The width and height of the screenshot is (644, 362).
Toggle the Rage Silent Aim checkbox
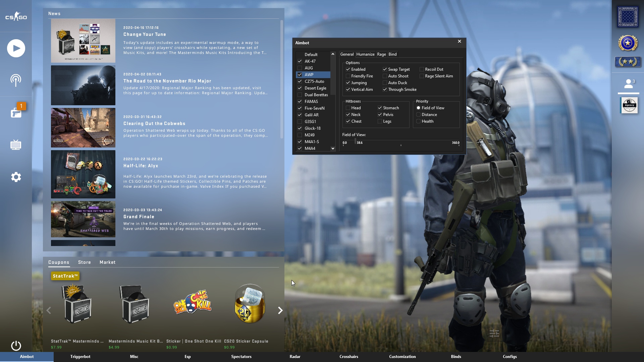pos(422,76)
